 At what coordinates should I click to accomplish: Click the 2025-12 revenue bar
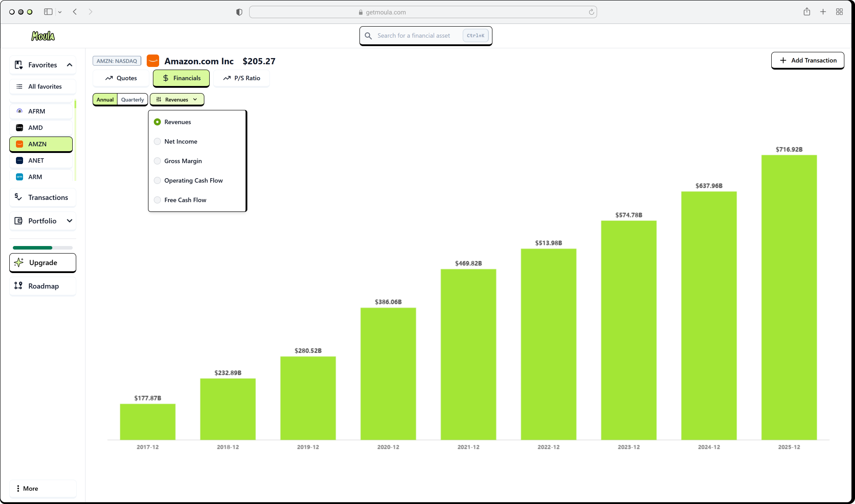click(789, 297)
